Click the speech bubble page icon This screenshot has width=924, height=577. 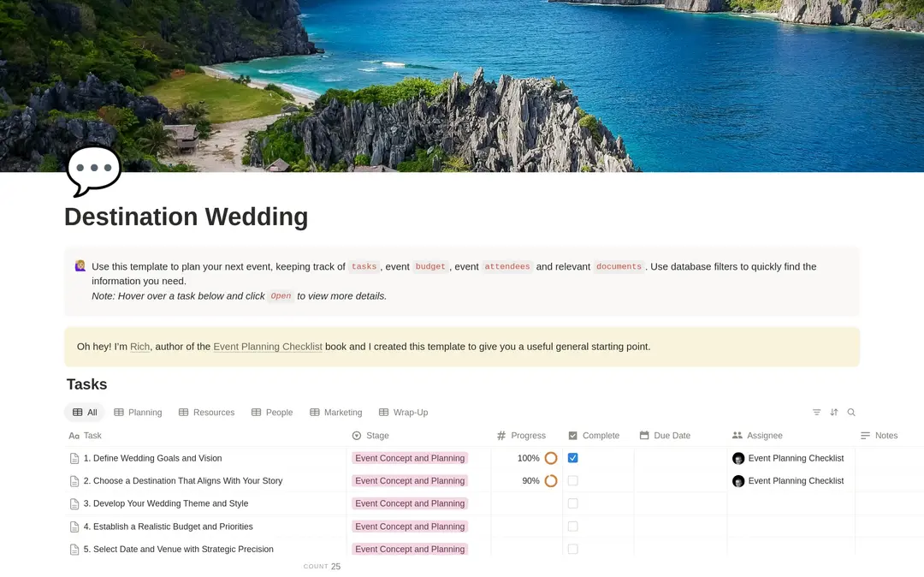[x=94, y=171]
